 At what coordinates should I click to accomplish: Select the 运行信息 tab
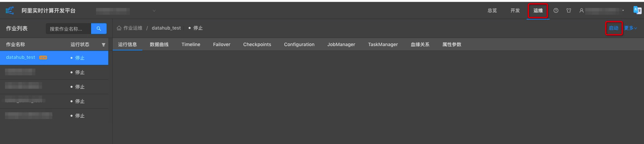pyautogui.click(x=128, y=44)
